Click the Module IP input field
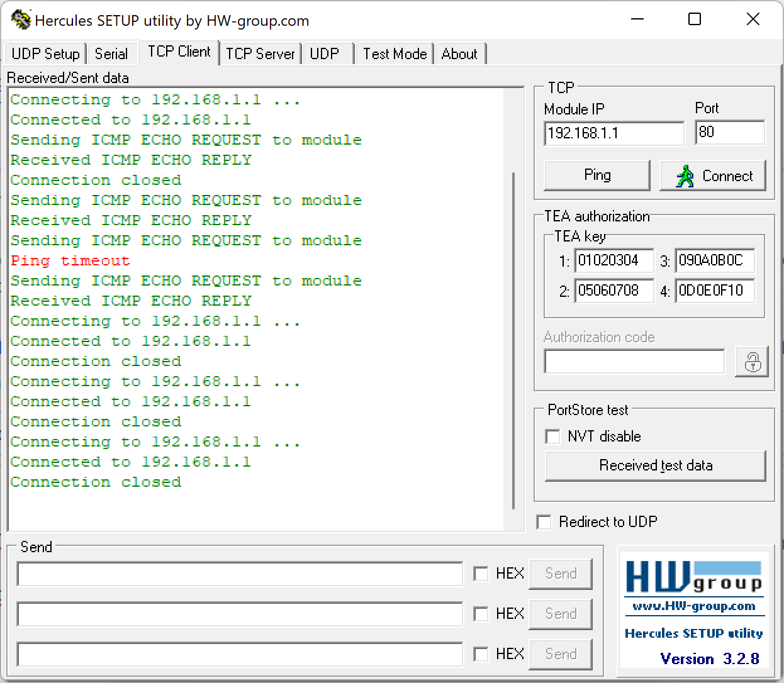Viewport: 784px width, 683px height. 613,133
